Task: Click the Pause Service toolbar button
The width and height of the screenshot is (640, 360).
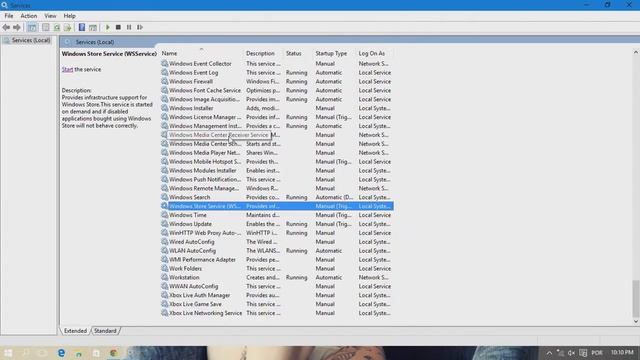Action: (x=129, y=27)
